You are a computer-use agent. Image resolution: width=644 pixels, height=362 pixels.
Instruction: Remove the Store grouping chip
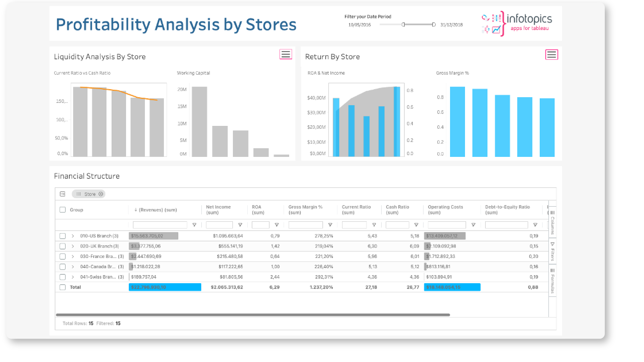[x=101, y=194]
